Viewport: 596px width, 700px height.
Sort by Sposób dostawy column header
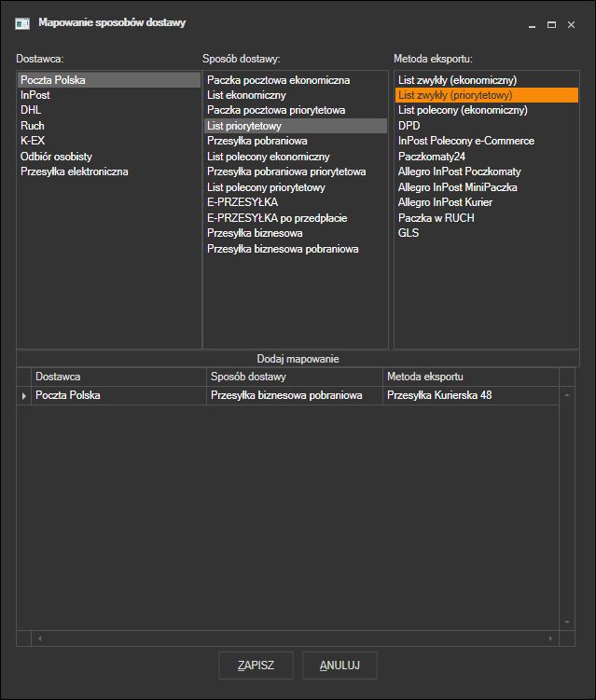tap(295, 377)
